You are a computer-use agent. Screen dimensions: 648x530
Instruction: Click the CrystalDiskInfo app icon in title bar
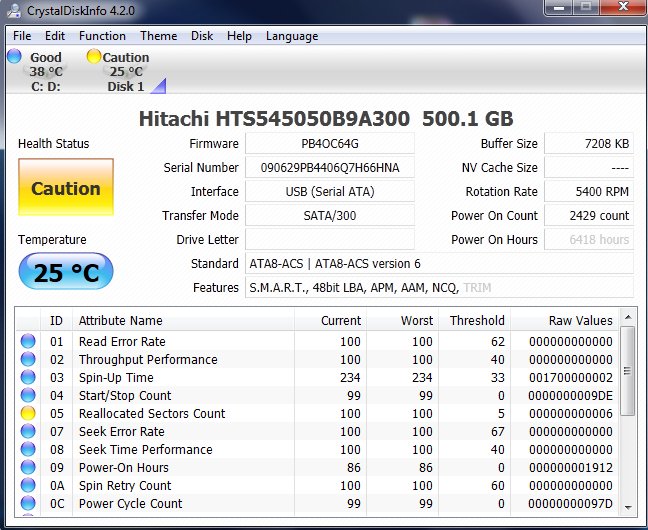[x=14, y=10]
